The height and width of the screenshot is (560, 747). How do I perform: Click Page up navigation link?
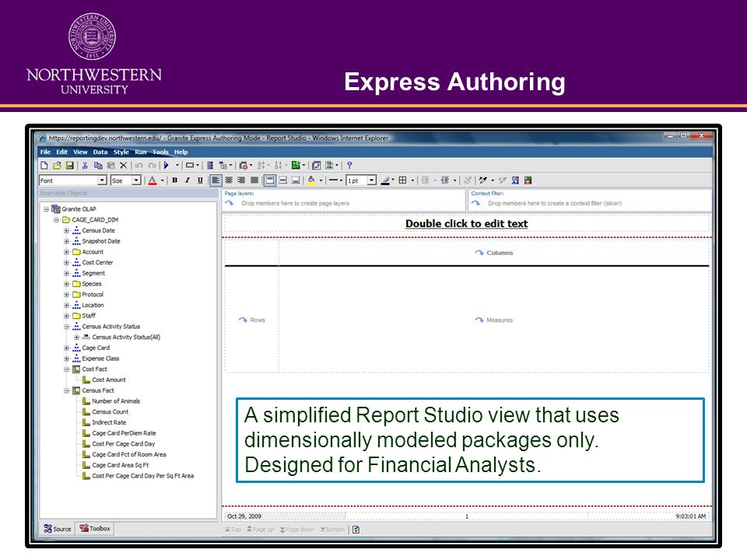pyautogui.click(x=260, y=530)
